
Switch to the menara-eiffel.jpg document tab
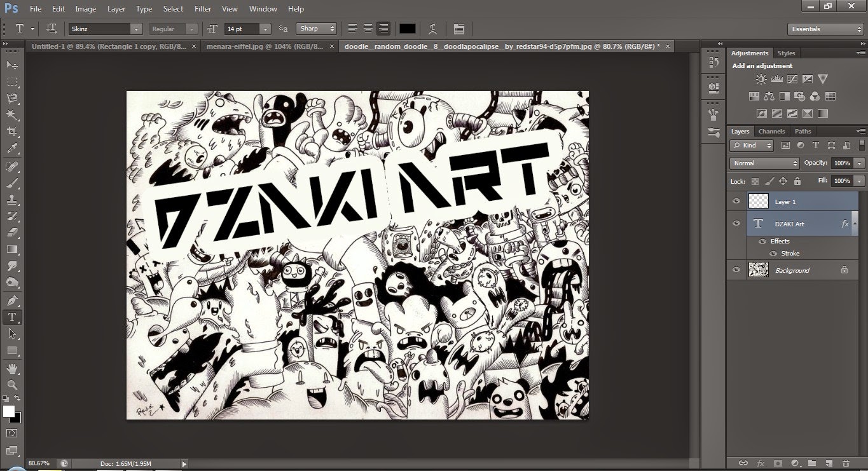tap(265, 46)
